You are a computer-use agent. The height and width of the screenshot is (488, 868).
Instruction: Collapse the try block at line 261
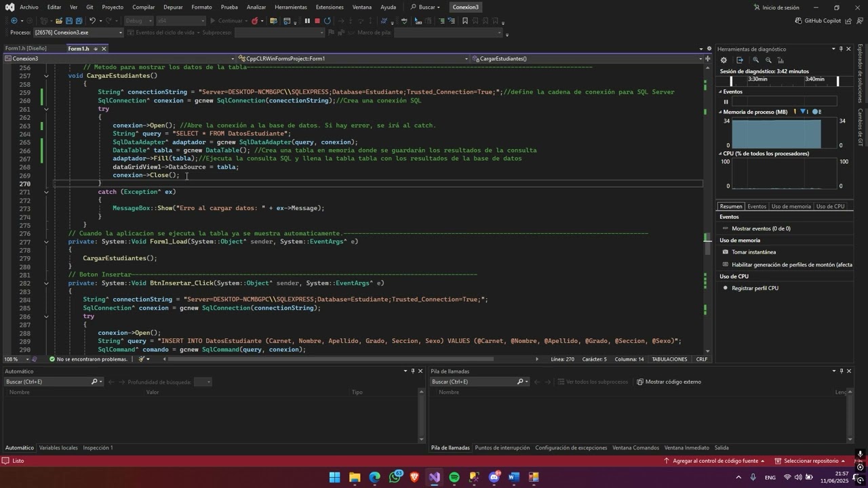point(46,109)
